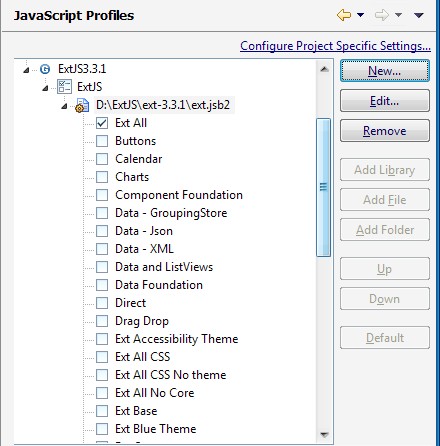Click the Up button
This screenshot has width=440, height=446.
point(385,269)
